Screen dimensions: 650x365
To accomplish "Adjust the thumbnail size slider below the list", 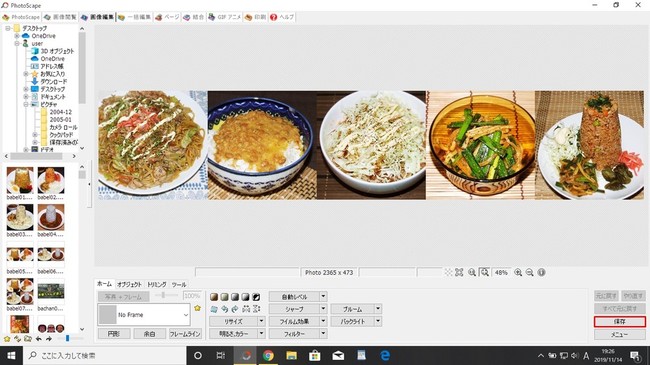I will pos(68,339).
